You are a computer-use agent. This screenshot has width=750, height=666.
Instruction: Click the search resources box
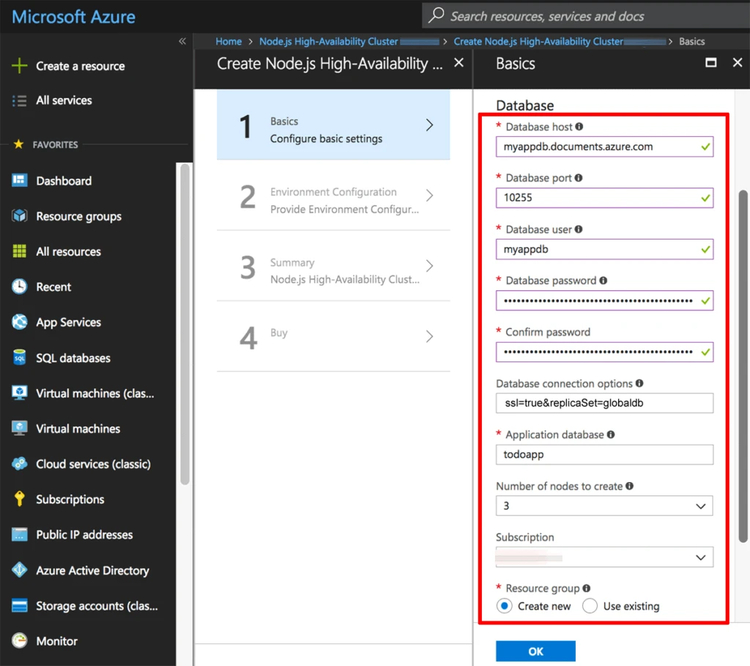(x=586, y=16)
